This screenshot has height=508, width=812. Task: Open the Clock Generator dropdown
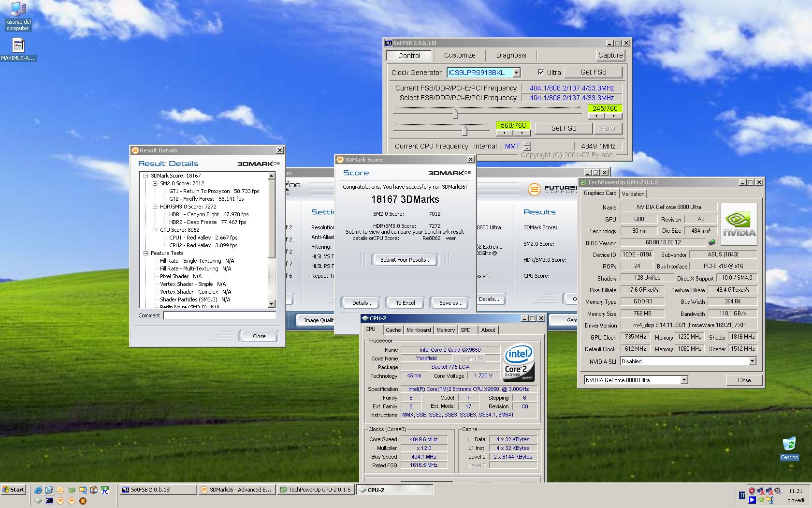coord(516,73)
